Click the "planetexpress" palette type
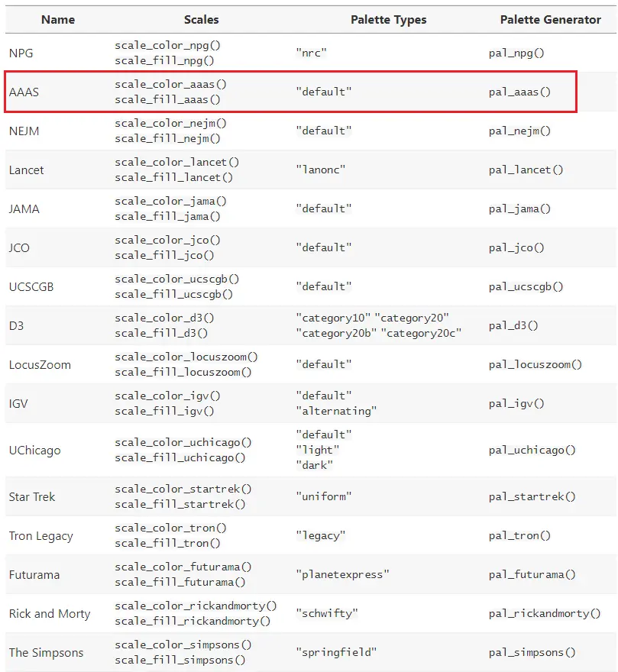This screenshot has height=672, width=618. [x=342, y=575]
